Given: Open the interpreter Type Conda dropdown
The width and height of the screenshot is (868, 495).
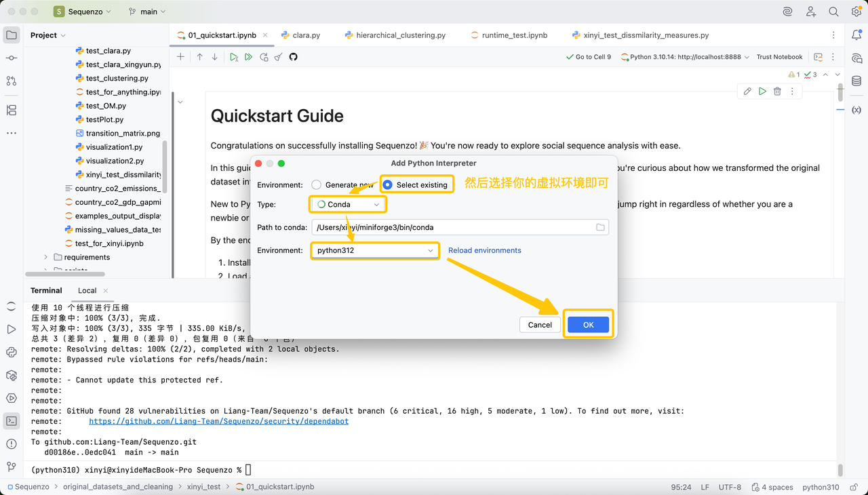Looking at the screenshot, I should 349,204.
